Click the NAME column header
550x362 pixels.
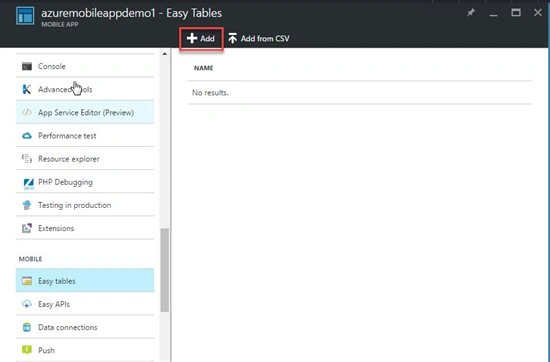coord(203,68)
